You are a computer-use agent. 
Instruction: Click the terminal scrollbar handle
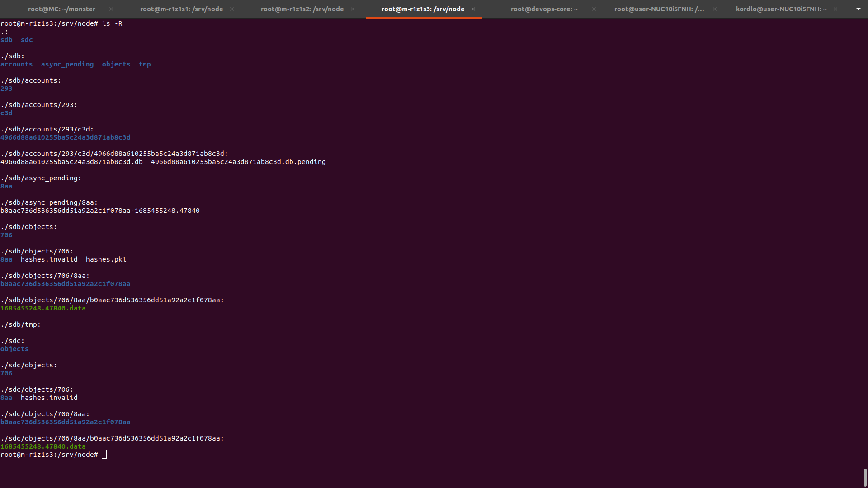(x=865, y=477)
